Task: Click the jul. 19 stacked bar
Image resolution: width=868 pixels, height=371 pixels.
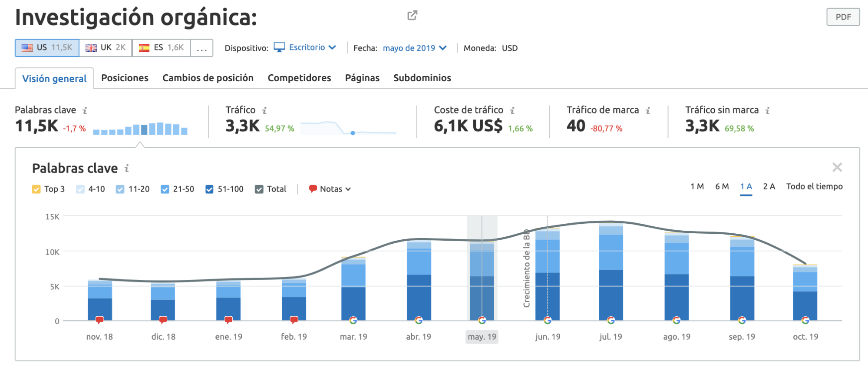Action: point(611,272)
